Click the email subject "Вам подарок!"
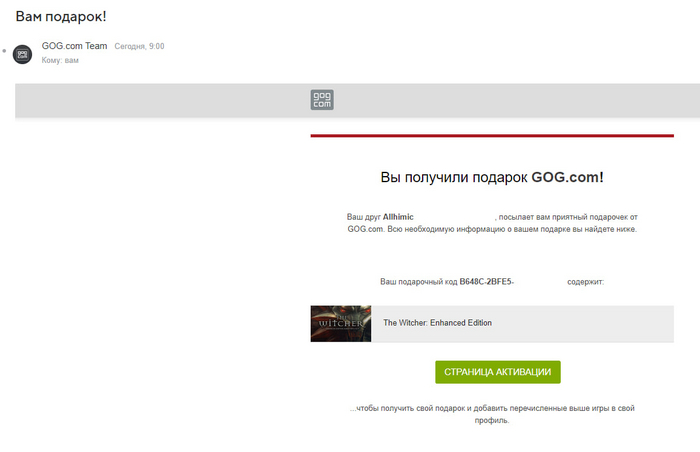Screen dimensions: 700x452 click(x=61, y=17)
